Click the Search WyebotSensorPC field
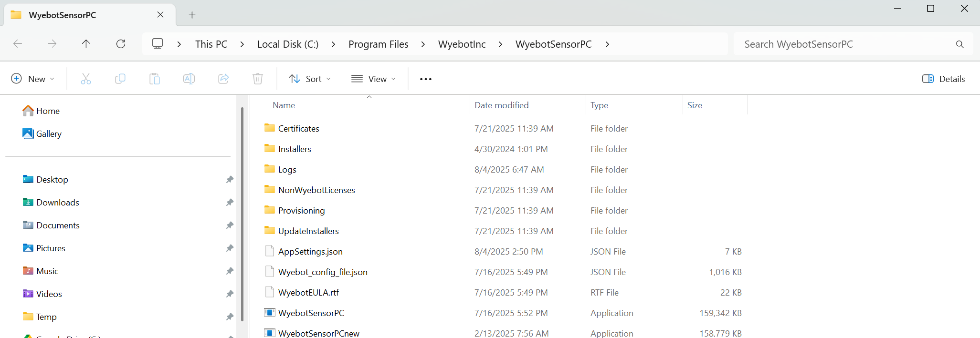980x338 pixels. (x=845, y=44)
